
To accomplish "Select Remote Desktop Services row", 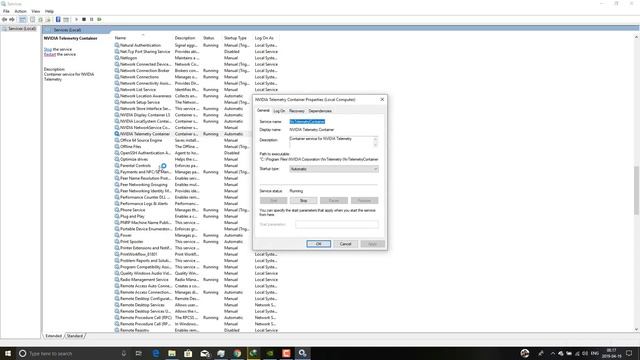I will click(196, 305).
